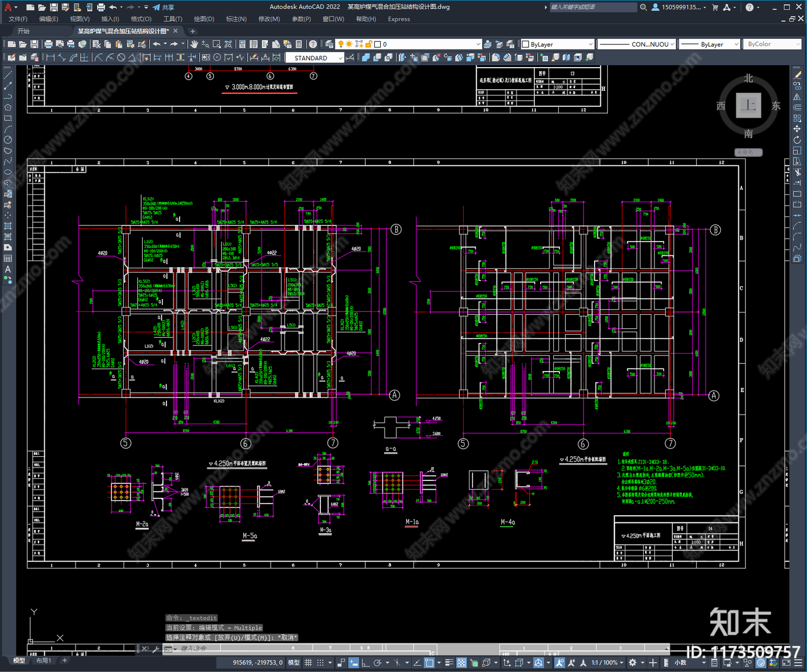
Task: Select the Line draw tool
Action: click(x=8, y=75)
